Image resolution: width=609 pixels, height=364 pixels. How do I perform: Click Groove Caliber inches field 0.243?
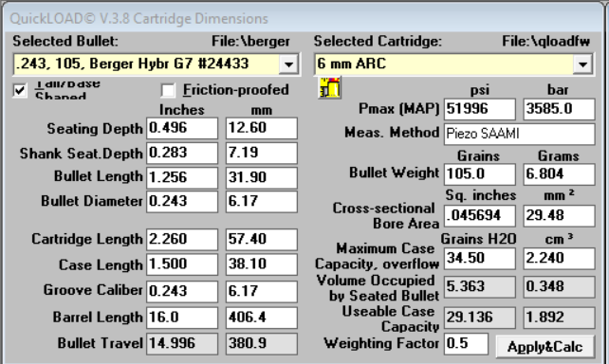(182, 291)
